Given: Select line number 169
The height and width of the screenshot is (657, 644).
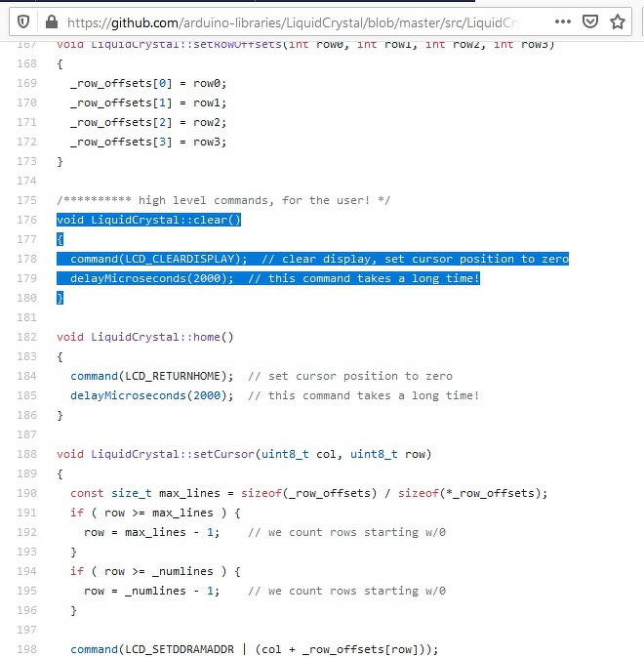Looking at the screenshot, I should (x=26, y=83).
